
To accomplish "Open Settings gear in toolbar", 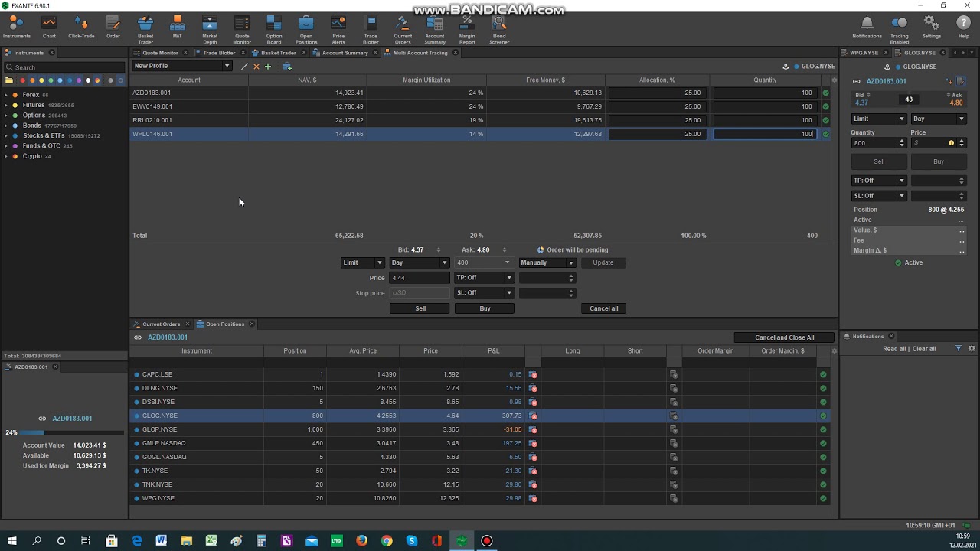I will (932, 28).
